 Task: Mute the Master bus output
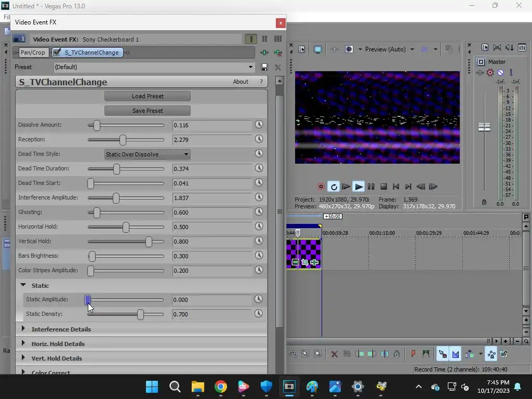500,72
